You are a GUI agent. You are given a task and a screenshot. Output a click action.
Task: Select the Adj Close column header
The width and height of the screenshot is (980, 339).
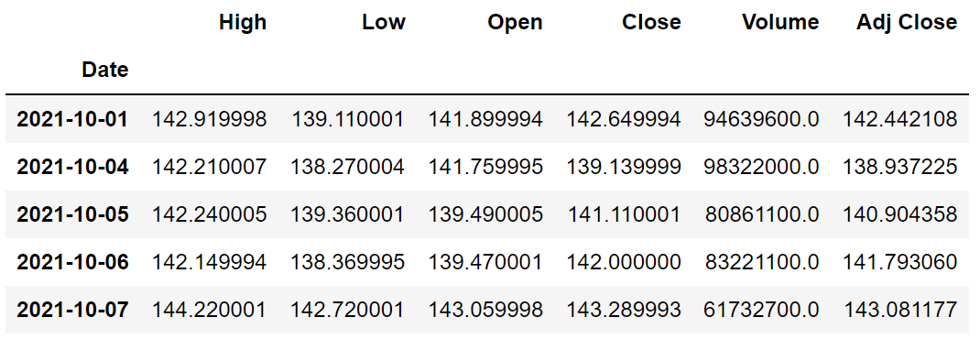pyautogui.click(x=907, y=23)
